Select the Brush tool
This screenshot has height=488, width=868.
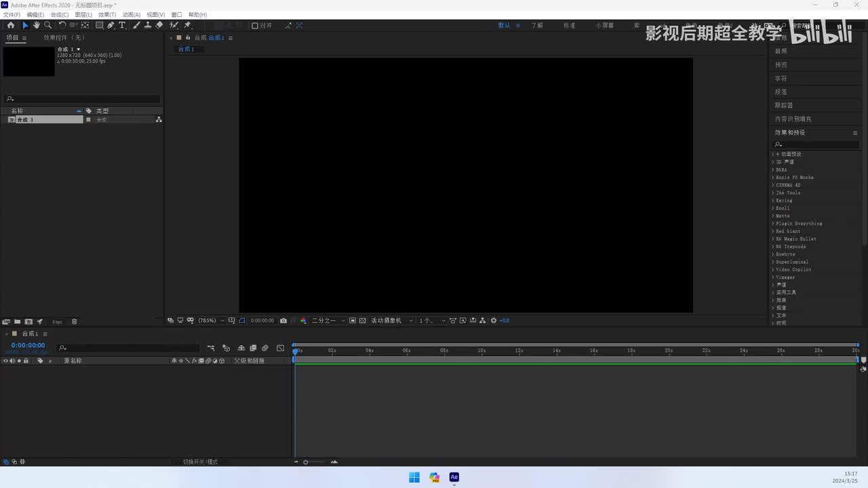tap(136, 25)
